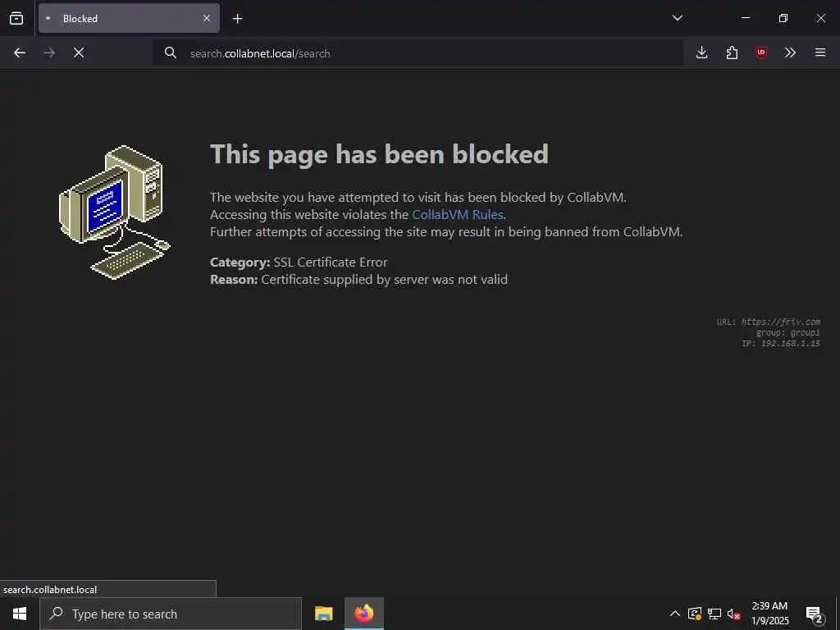
Task: Click the Reason: Certificate not valid line
Action: [358, 279]
